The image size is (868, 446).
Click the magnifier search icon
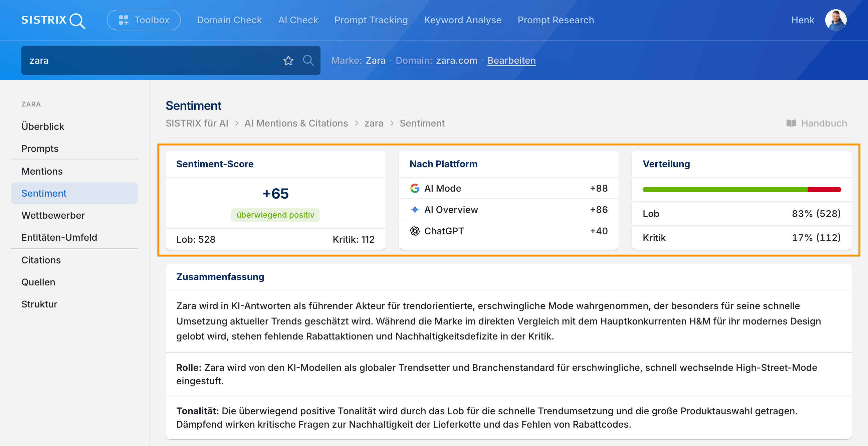(x=308, y=61)
